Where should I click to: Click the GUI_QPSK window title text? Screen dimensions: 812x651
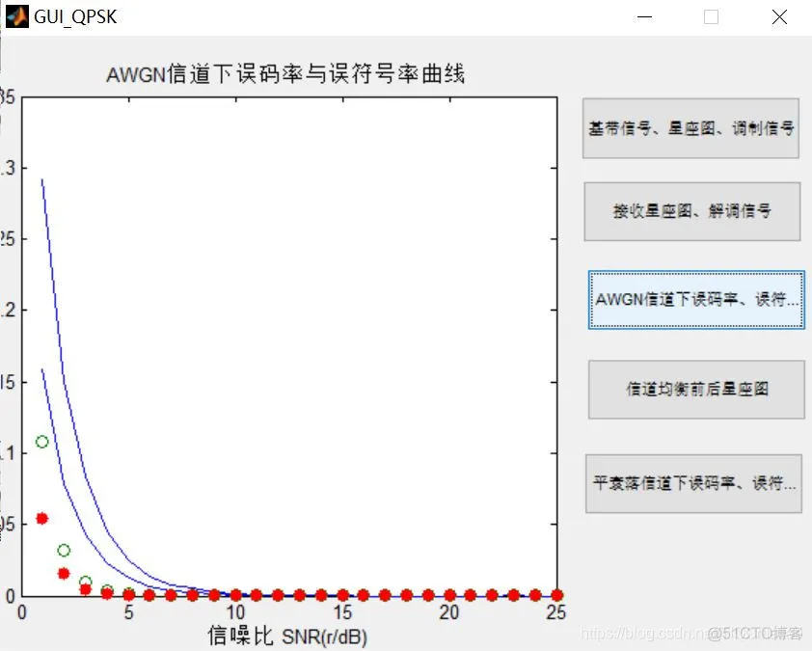(x=75, y=17)
